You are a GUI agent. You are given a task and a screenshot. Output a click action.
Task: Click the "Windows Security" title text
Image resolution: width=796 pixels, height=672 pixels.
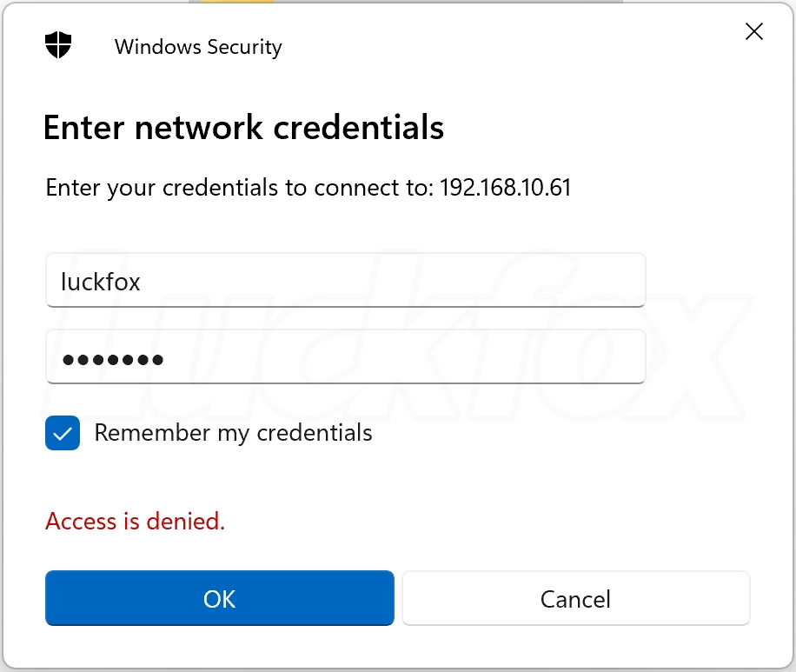(x=198, y=47)
